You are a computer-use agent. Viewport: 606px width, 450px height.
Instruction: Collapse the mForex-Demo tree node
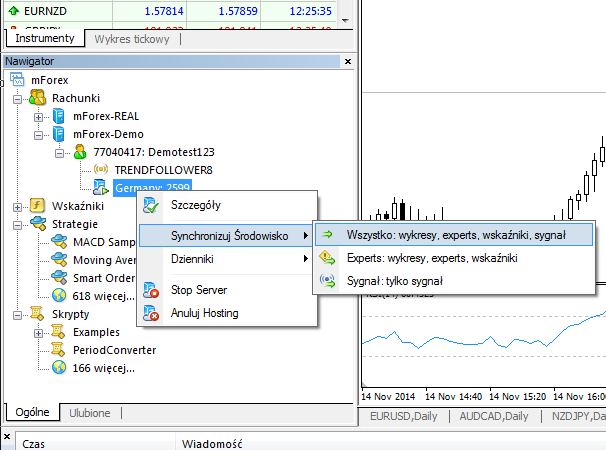[x=38, y=135]
